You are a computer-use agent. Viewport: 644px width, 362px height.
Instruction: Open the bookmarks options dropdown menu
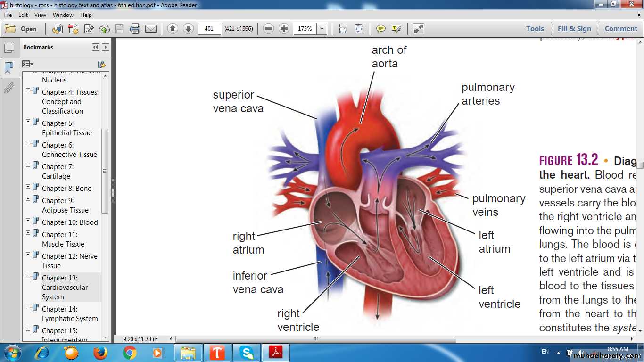click(28, 64)
